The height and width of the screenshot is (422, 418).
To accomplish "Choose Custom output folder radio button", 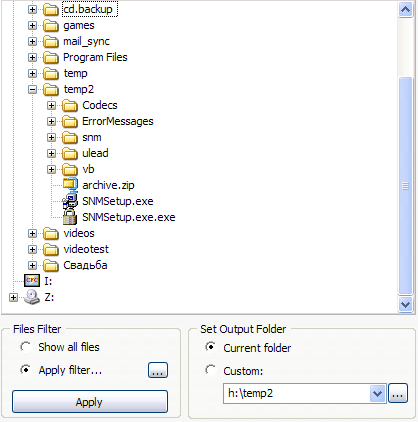I will click(x=210, y=370).
